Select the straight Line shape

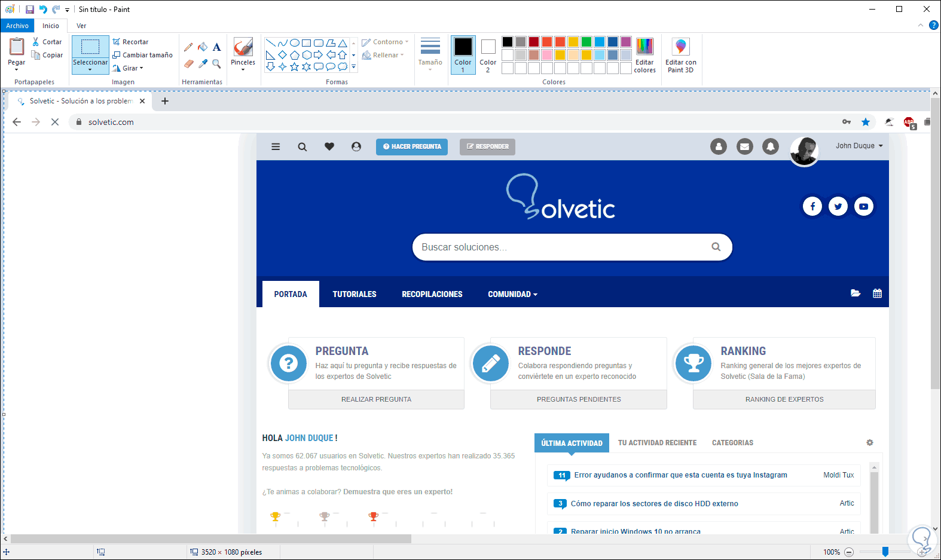tap(271, 43)
